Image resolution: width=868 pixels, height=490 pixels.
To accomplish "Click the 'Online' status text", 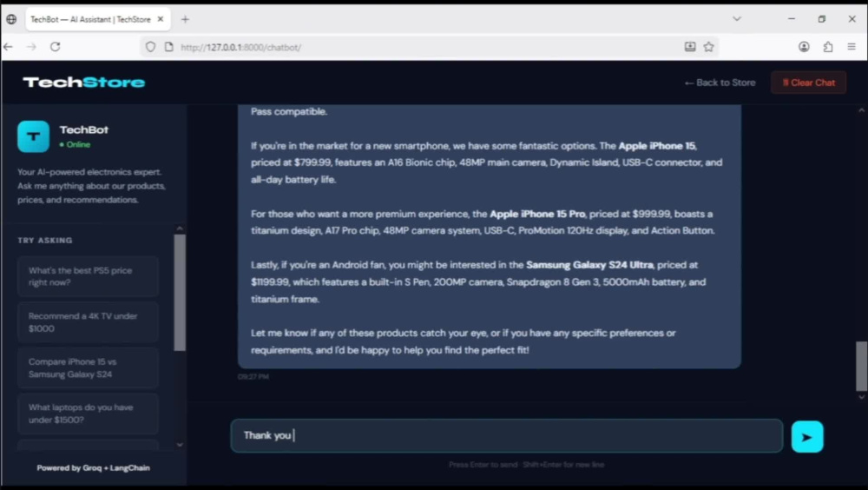I will pyautogui.click(x=78, y=145).
